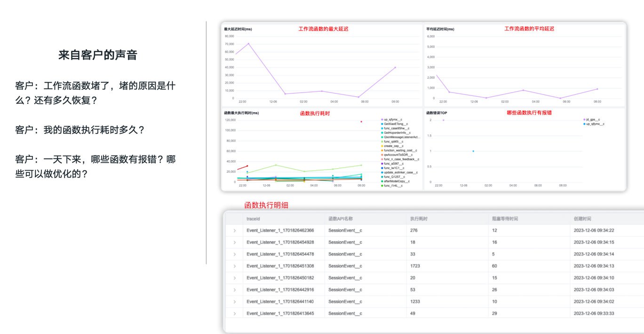The height and width of the screenshot is (334, 644).
Task: Open traceId Event_Listener_1_1701826454928 entry
Action: pos(280,242)
